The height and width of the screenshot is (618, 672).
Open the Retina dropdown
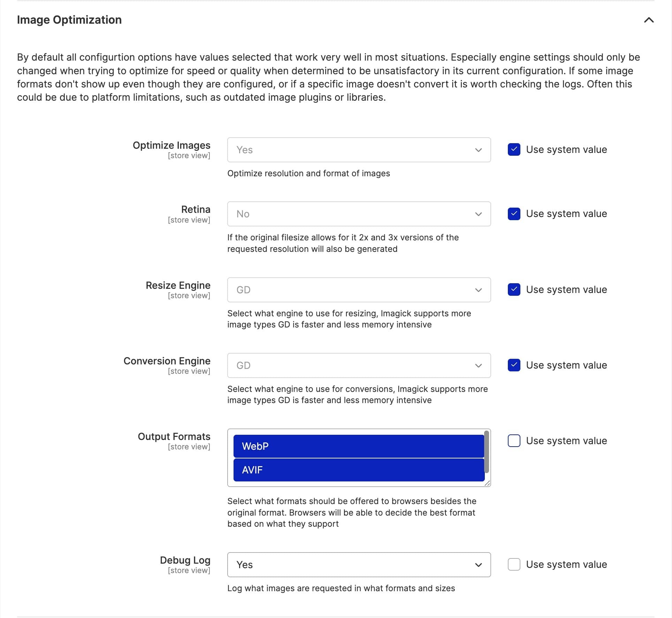tap(359, 214)
